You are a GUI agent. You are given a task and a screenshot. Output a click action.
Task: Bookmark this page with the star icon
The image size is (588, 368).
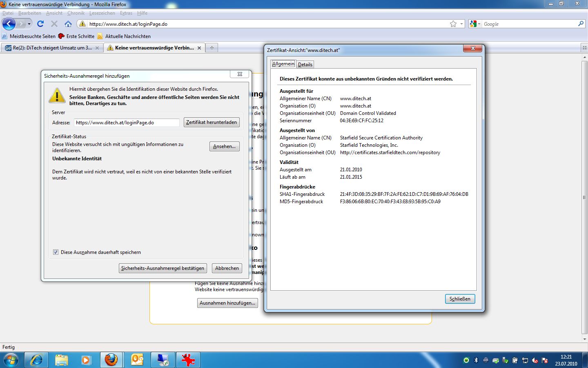coord(453,24)
